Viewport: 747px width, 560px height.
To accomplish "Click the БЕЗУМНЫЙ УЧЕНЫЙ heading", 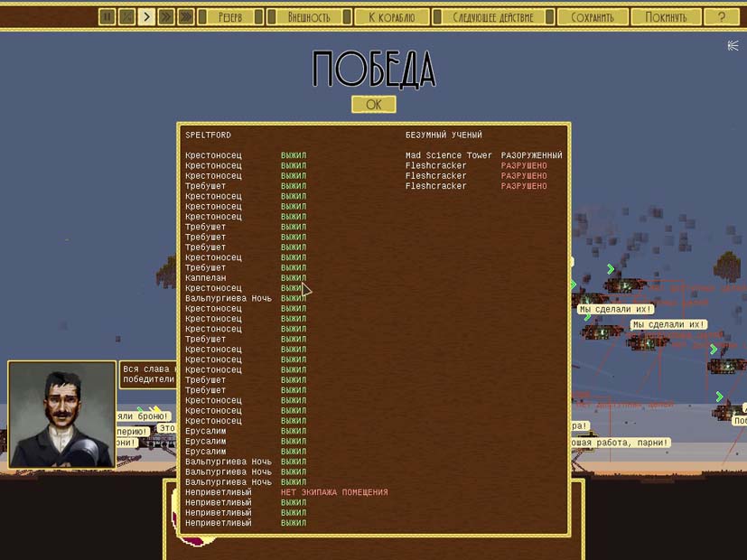I will pos(444,135).
